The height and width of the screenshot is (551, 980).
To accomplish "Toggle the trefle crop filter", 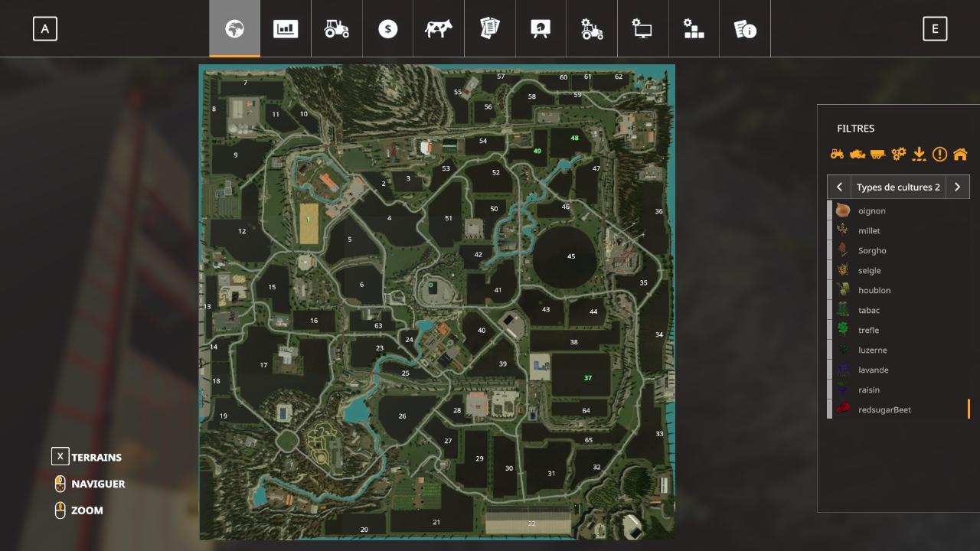I will click(x=898, y=330).
